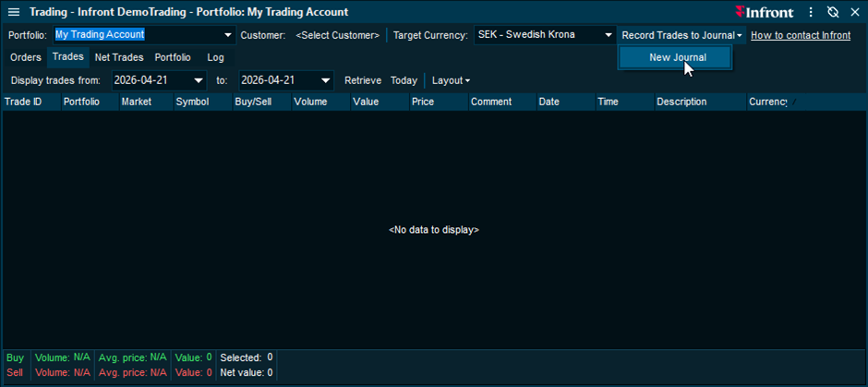
Task: Click the Net value: 0 status text
Action: (x=247, y=372)
